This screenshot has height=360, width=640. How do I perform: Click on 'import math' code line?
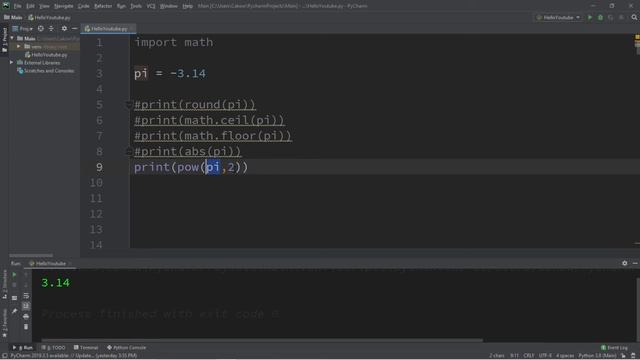174,42
